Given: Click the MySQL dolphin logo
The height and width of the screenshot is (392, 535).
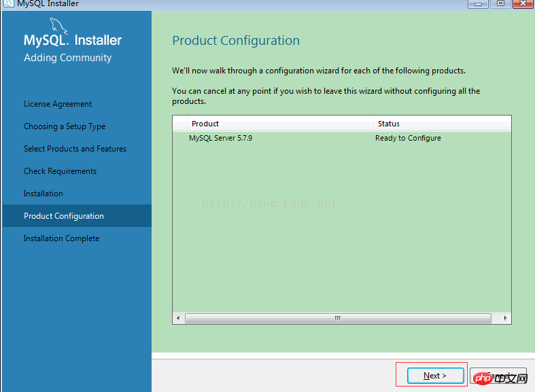Looking at the screenshot, I should (x=58, y=26).
